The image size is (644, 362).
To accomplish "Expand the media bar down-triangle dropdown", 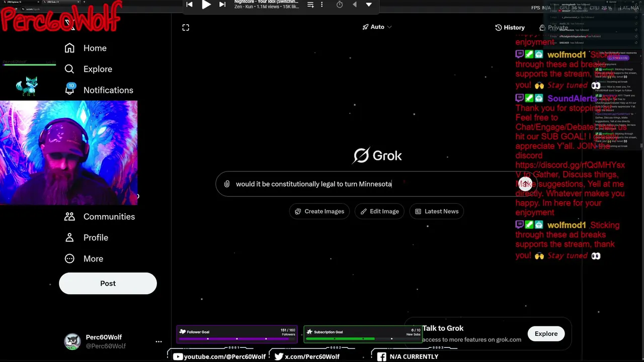I will [369, 5].
